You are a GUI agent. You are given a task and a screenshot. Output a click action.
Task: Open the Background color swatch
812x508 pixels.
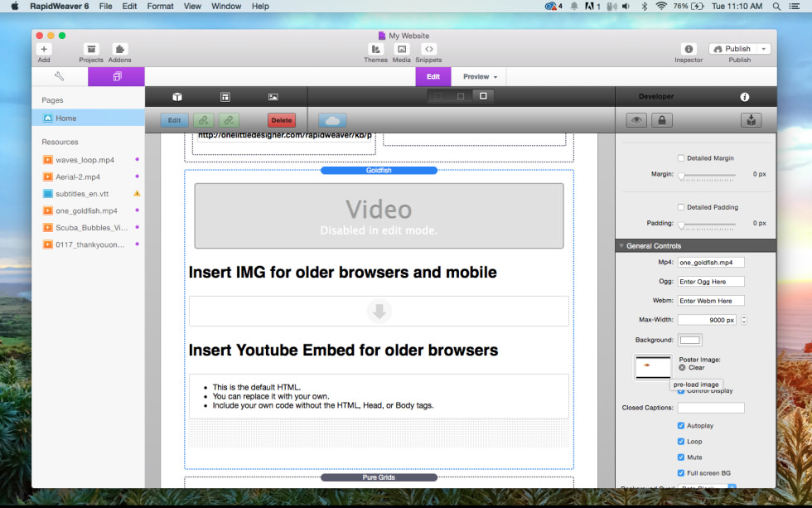coord(689,341)
